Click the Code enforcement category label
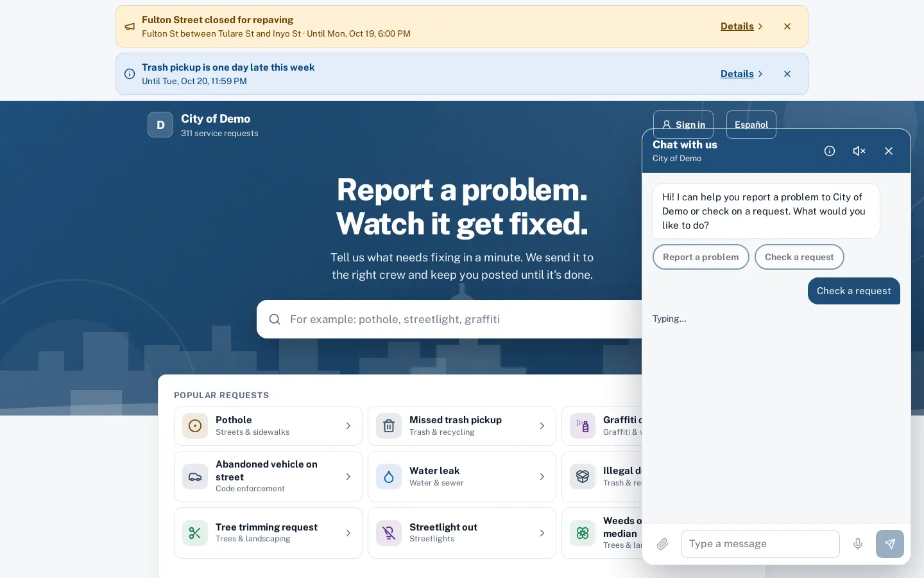The image size is (924, 578). [x=250, y=489]
